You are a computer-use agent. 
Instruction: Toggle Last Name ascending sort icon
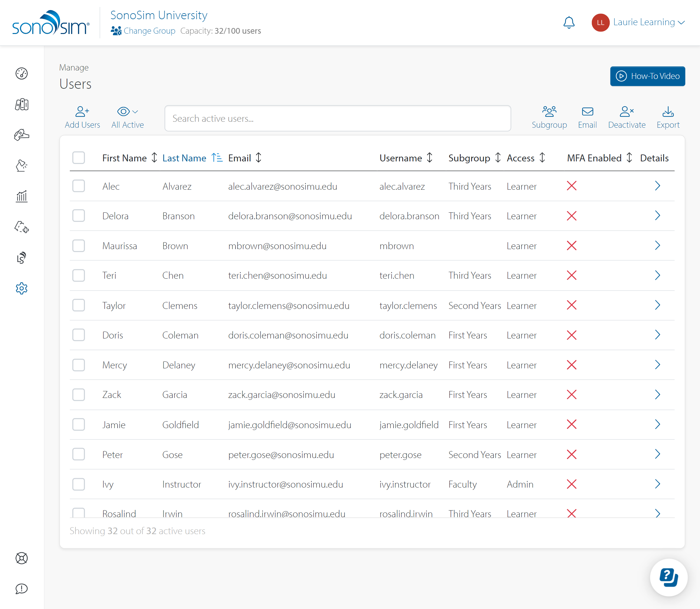click(x=217, y=158)
